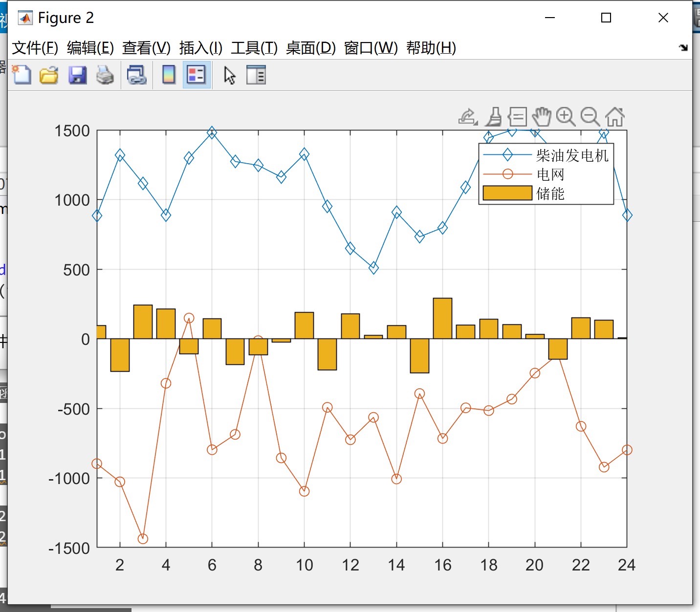This screenshot has height=612, width=700.
Task: Open the 文件(F) menu
Action: click(35, 48)
